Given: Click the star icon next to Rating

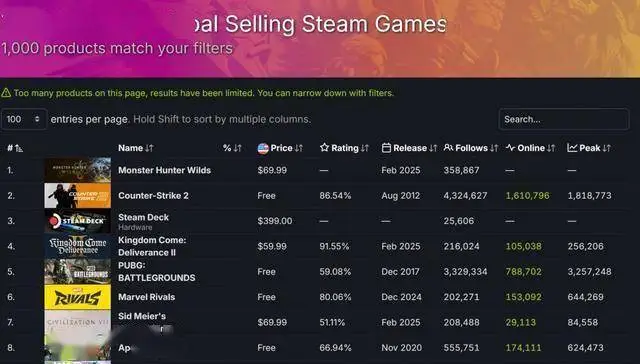Looking at the screenshot, I should pos(324,147).
